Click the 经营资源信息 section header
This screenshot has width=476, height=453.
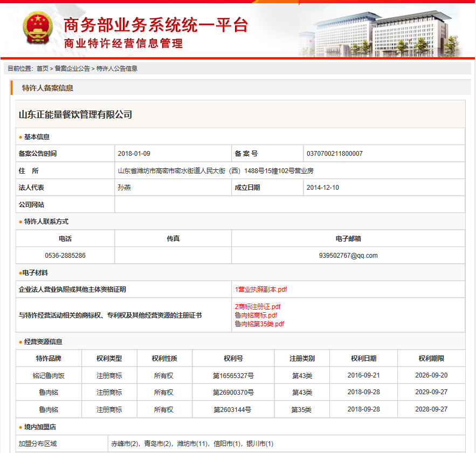43,342
